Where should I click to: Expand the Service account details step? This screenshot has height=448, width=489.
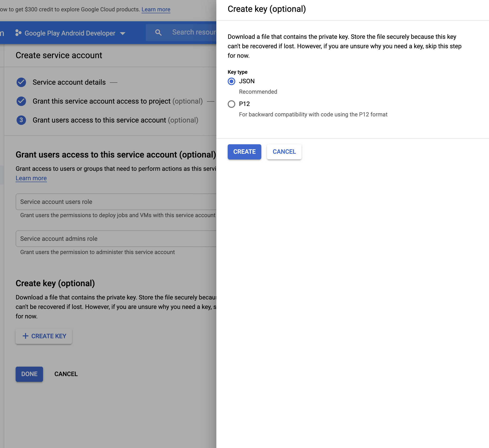point(69,82)
